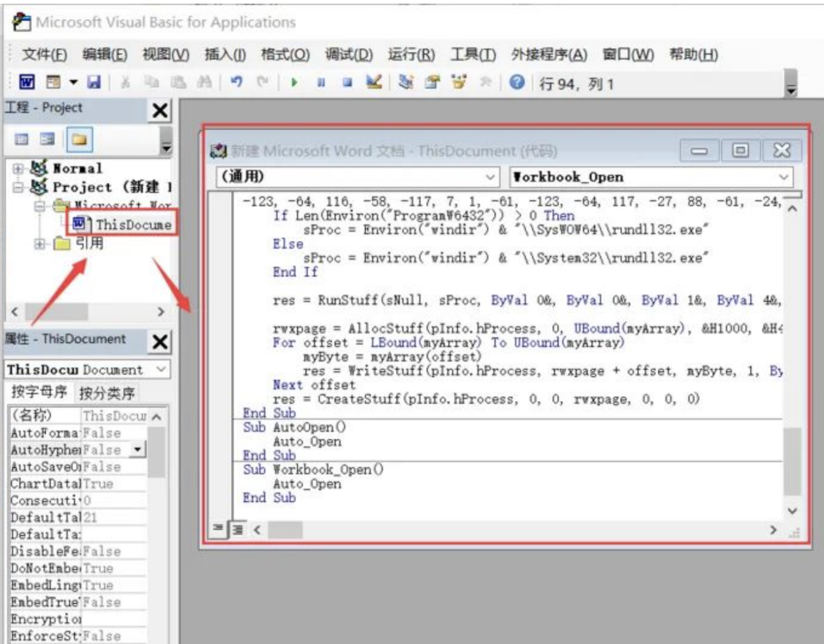Open AutoHyphenation value dropdown arrow

(x=138, y=449)
